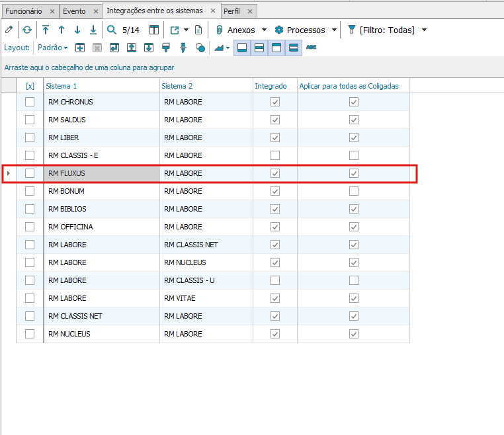The width and height of the screenshot is (504, 435).
Task: Click the Processos gear icon
Action: 279,30
